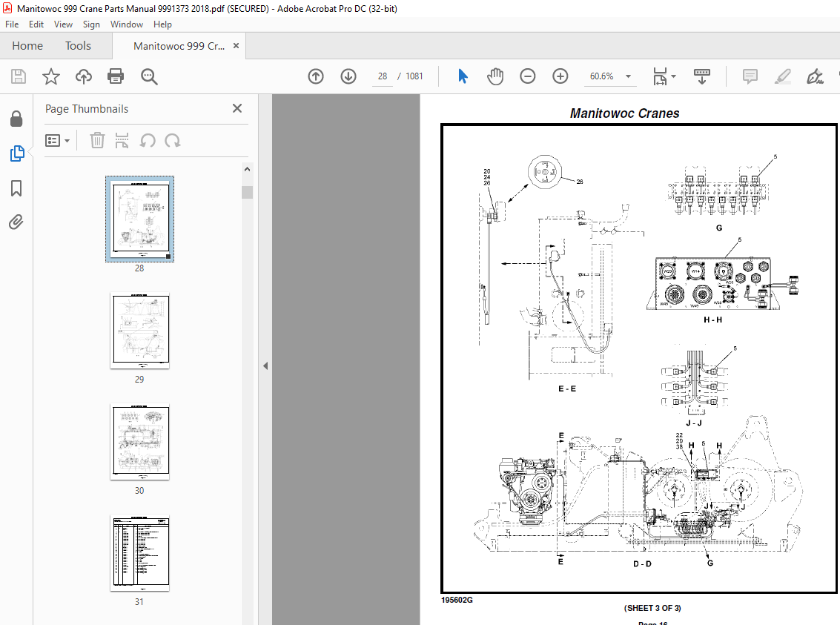Add bookmark with the star icon
This screenshot has height=625, width=840.
[x=51, y=76]
